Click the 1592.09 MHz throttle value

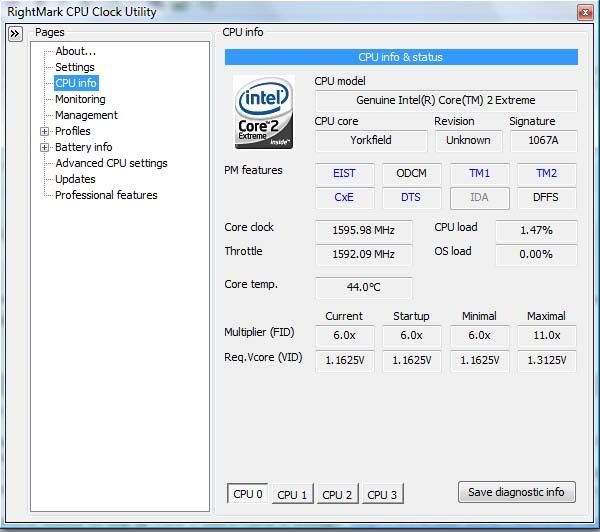click(364, 255)
